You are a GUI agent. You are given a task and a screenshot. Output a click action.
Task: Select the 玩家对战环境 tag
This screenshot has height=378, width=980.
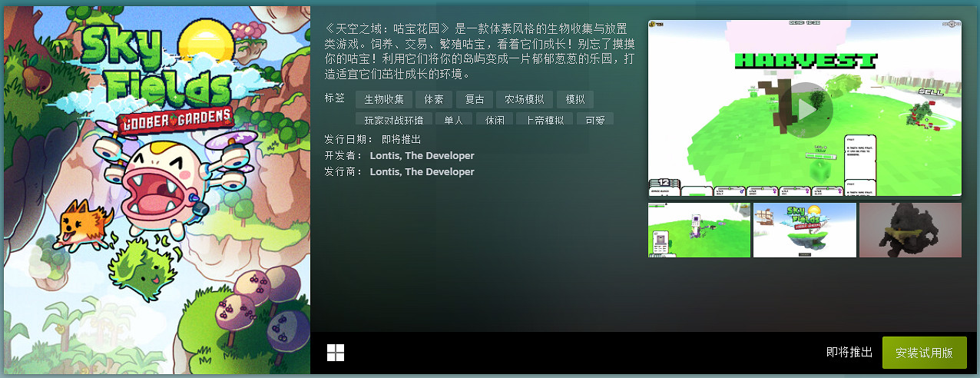click(394, 120)
